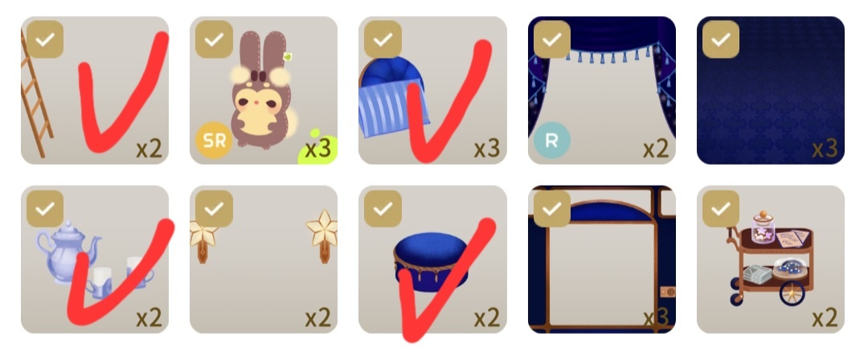This screenshot has height=361, width=868.
Task: Open the blue tasseled curtain thumbnail
Action: (x=602, y=90)
